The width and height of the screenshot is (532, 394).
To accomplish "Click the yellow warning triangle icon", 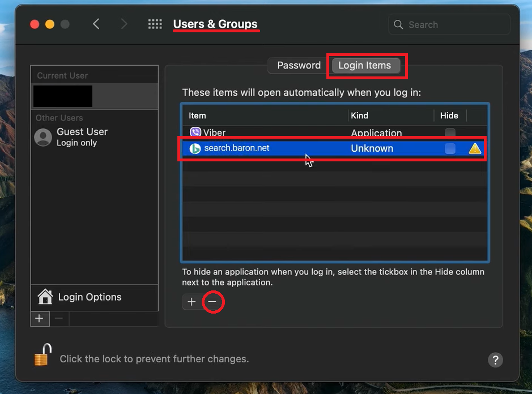I will (x=475, y=148).
